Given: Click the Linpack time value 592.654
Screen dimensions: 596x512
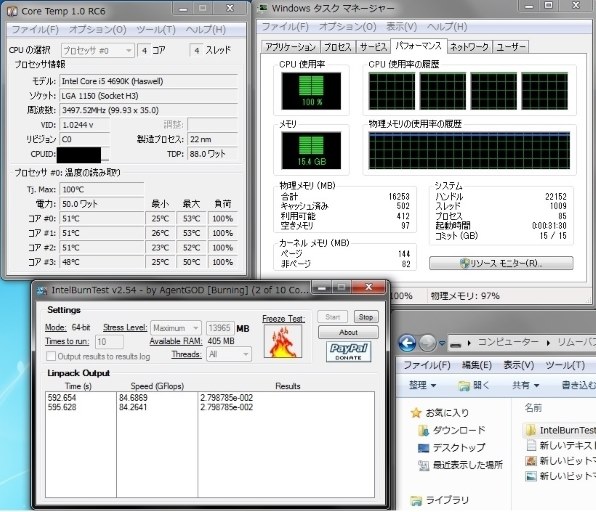Looking at the screenshot, I should pos(62,398).
